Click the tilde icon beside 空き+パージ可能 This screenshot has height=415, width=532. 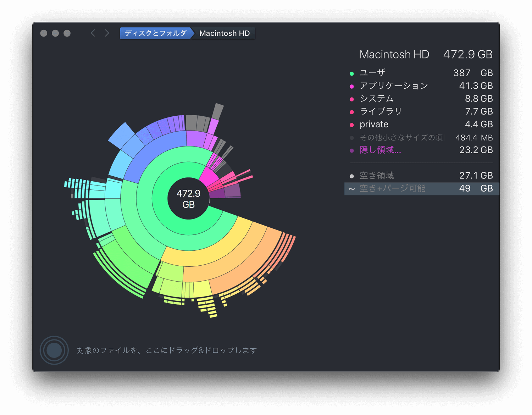[352, 189]
